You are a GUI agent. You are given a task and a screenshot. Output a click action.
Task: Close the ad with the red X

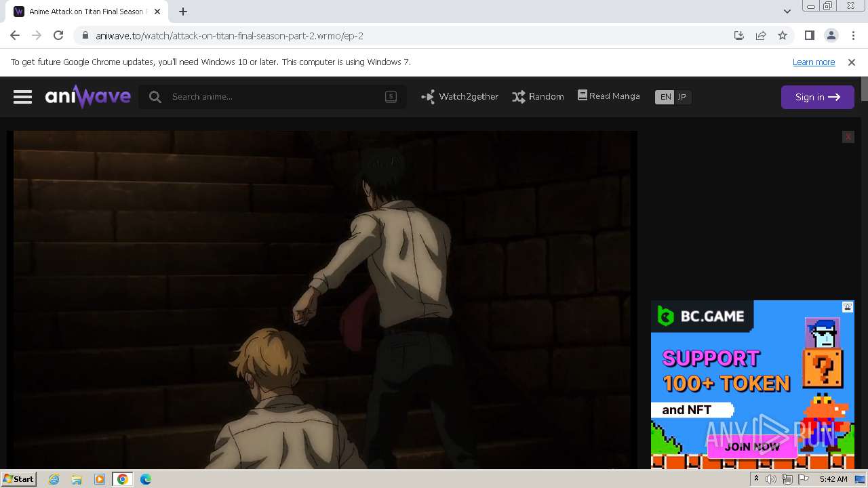point(848,137)
